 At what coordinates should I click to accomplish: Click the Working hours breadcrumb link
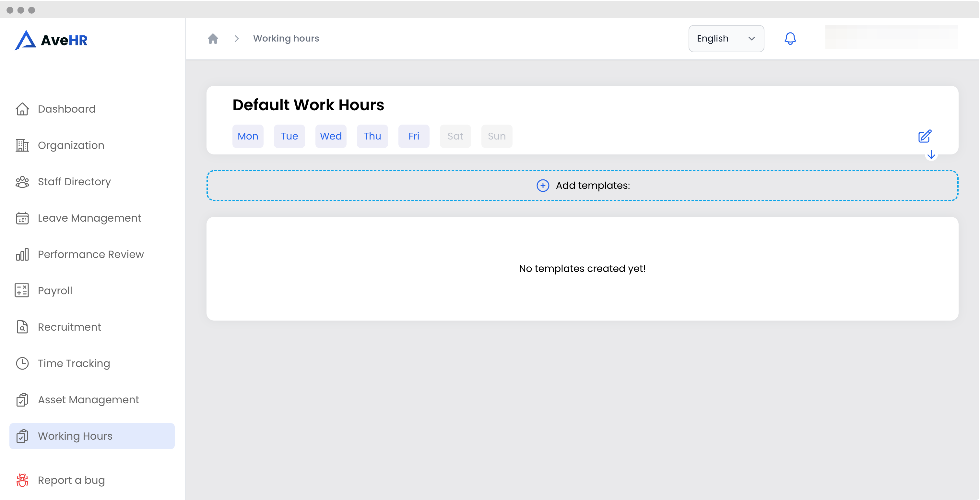(x=286, y=39)
